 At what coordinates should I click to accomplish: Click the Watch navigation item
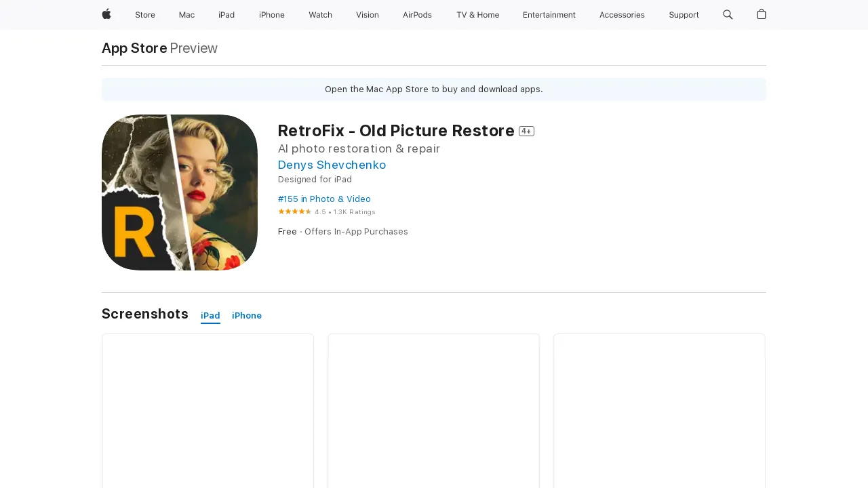click(320, 14)
